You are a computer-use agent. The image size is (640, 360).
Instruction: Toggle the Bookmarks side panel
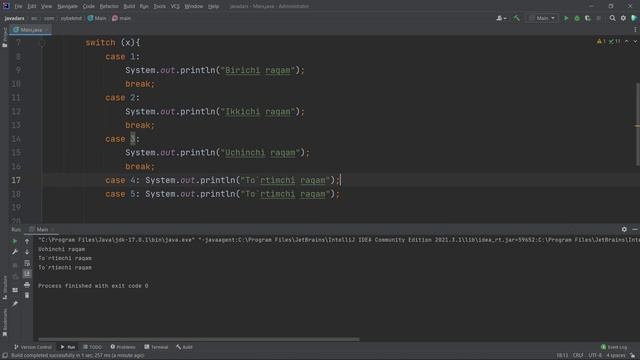click(4, 322)
